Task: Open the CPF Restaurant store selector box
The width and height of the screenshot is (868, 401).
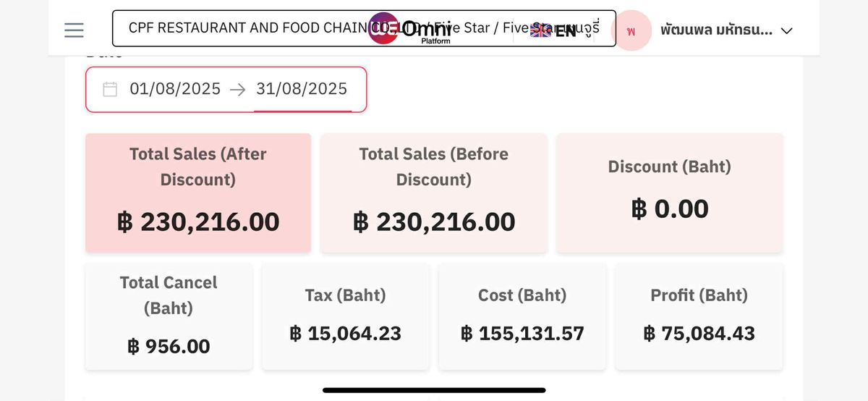Action: 364,28
